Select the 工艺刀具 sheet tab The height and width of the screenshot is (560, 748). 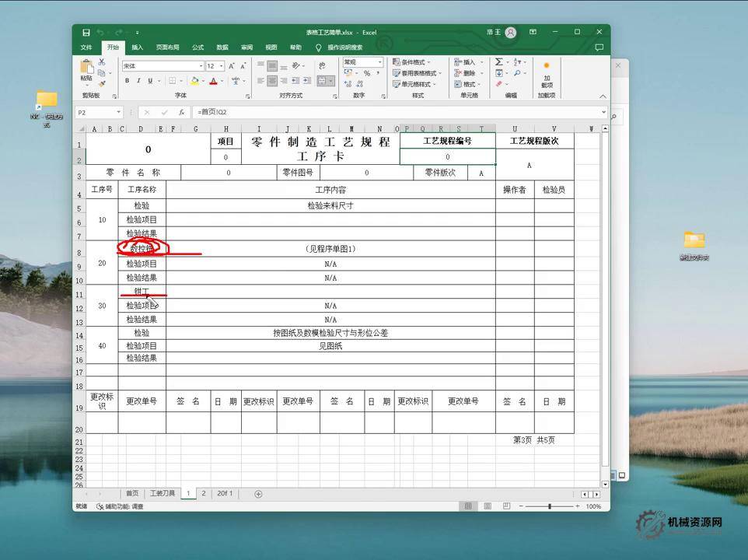[x=163, y=493]
